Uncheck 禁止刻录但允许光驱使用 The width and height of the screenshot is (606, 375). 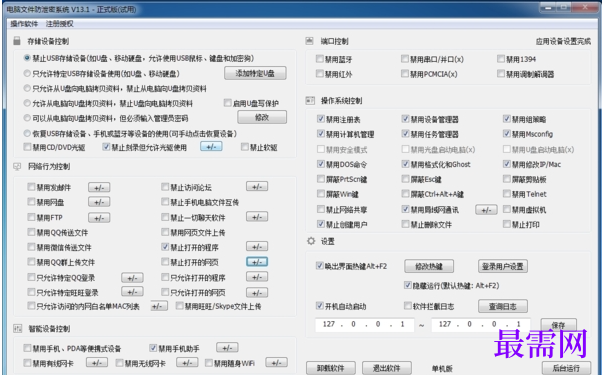pos(106,147)
